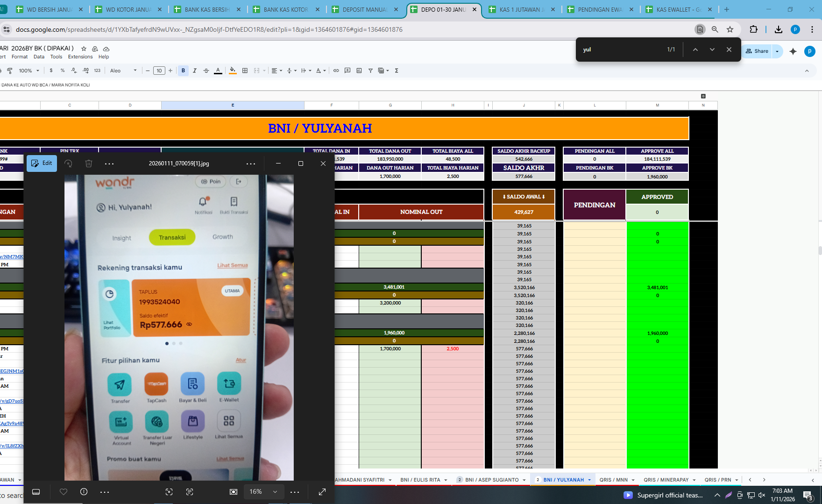Click insert chart icon

point(359,71)
